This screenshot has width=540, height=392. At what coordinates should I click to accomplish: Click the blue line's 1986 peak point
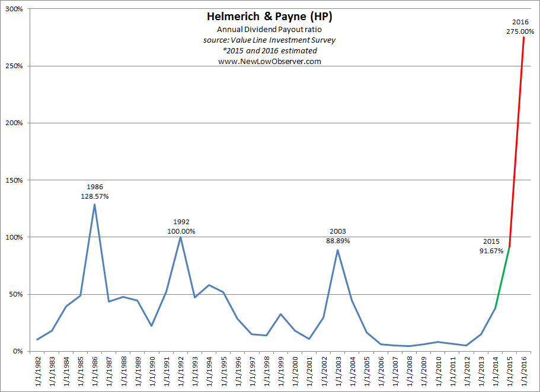pos(95,205)
